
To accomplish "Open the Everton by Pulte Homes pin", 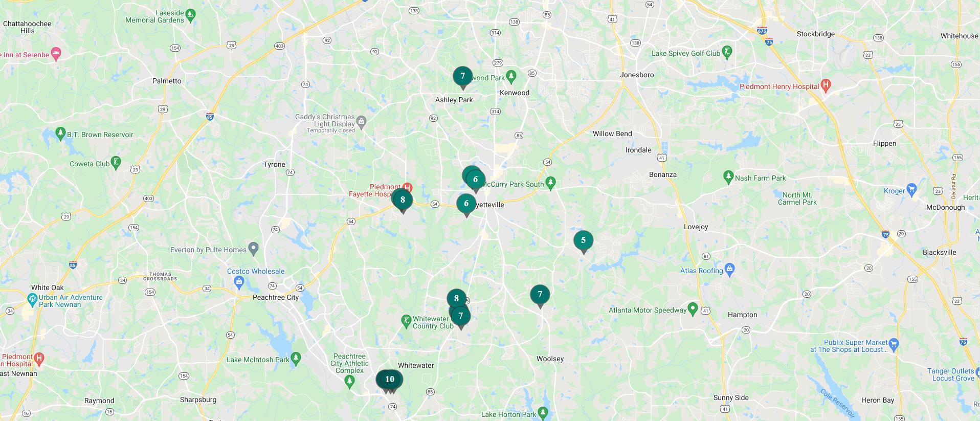I will tap(254, 249).
